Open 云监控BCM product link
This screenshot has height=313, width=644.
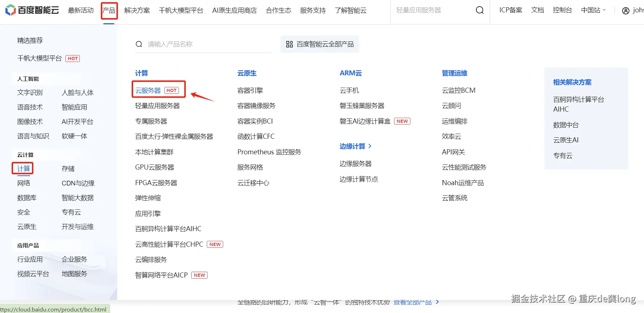459,91
